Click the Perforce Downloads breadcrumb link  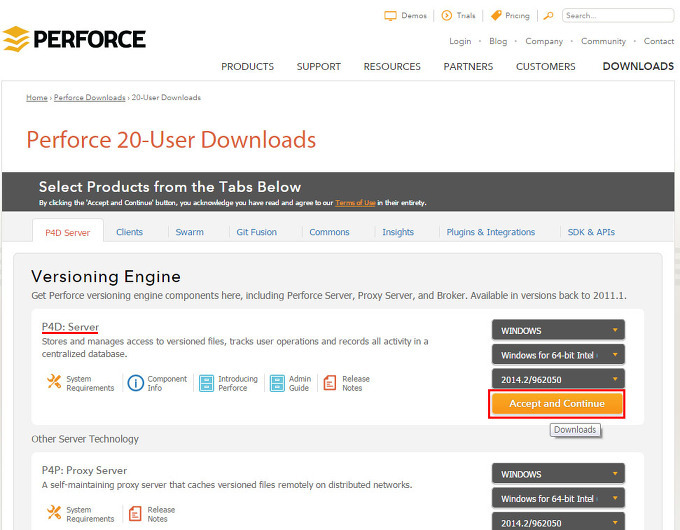tap(89, 98)
